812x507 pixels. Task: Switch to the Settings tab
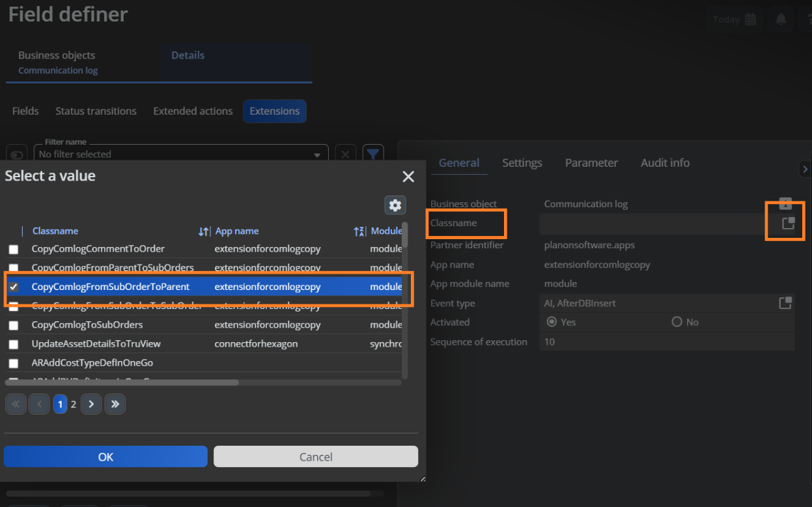pyautogui.click(x=522, y=163)
